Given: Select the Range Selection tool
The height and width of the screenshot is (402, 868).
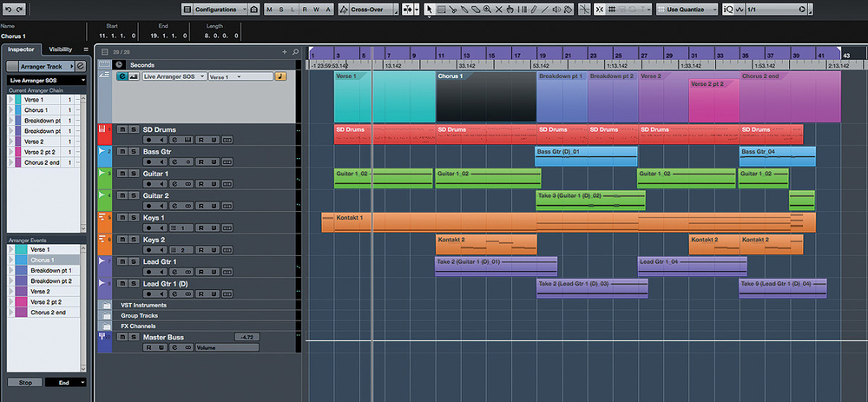Looking at the screenshot, I should (441, 10).
